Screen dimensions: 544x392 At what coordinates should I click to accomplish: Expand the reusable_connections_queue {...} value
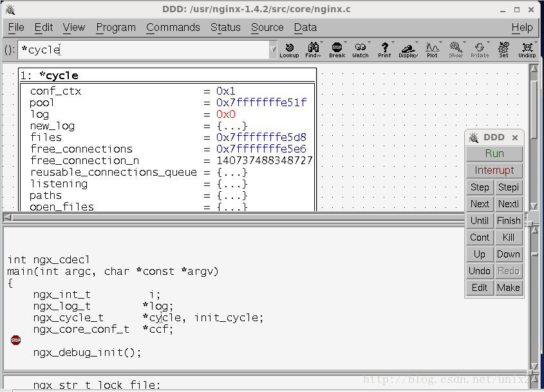point(232,173)
